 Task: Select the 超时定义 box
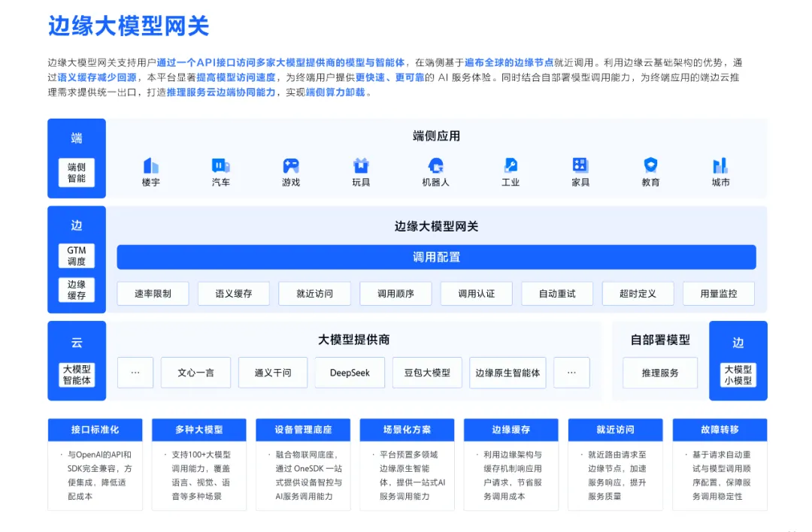tap(638, 294)
